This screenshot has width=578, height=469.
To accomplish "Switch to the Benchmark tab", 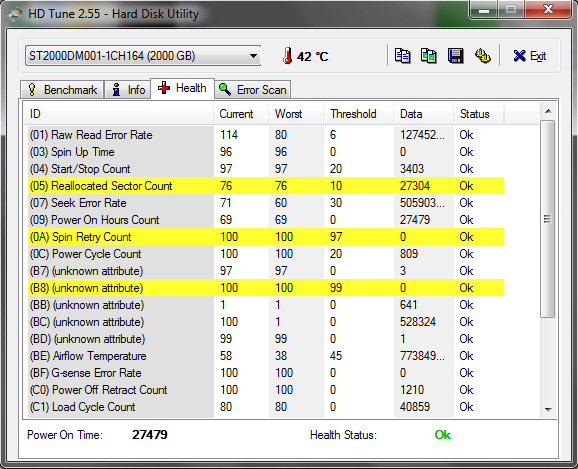I will [62, 90].
